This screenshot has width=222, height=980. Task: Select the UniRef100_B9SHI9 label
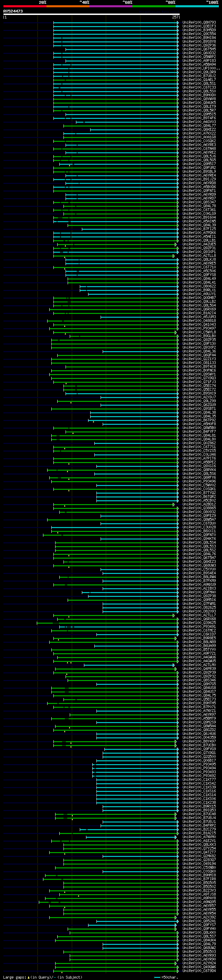[199, 394]
